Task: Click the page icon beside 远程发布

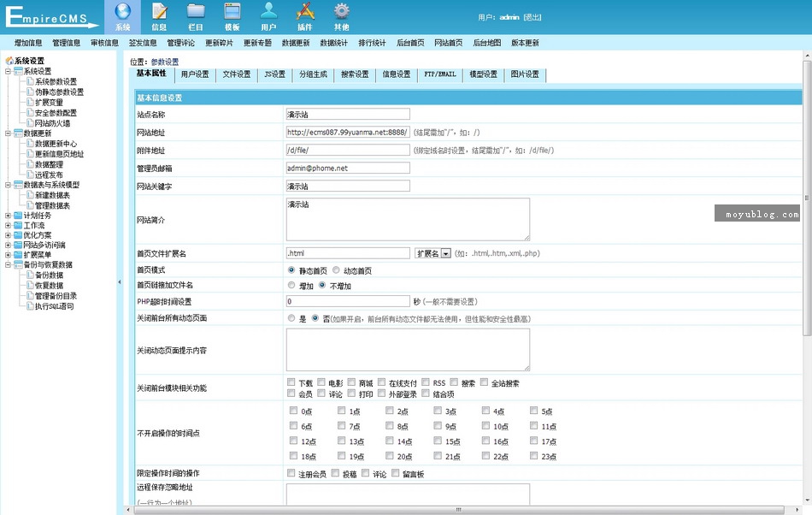Action: pyautogui.click(x=30, y=175)
